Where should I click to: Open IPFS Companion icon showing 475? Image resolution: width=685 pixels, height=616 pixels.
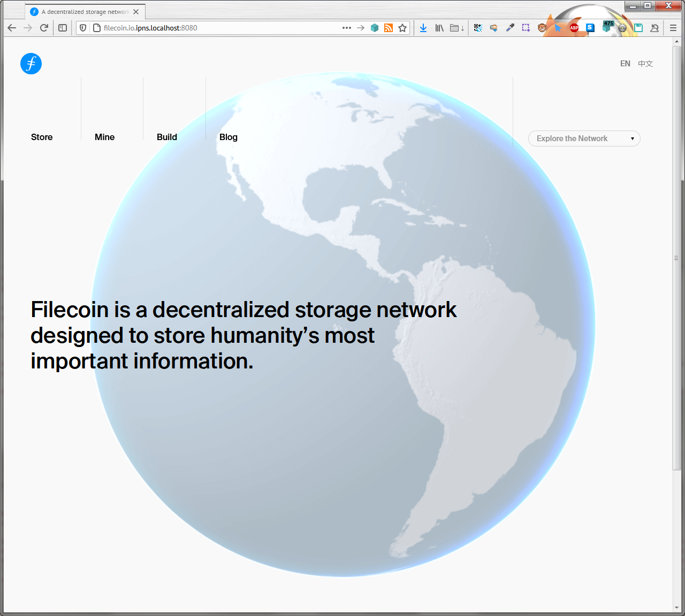click(x=607, y=27)
